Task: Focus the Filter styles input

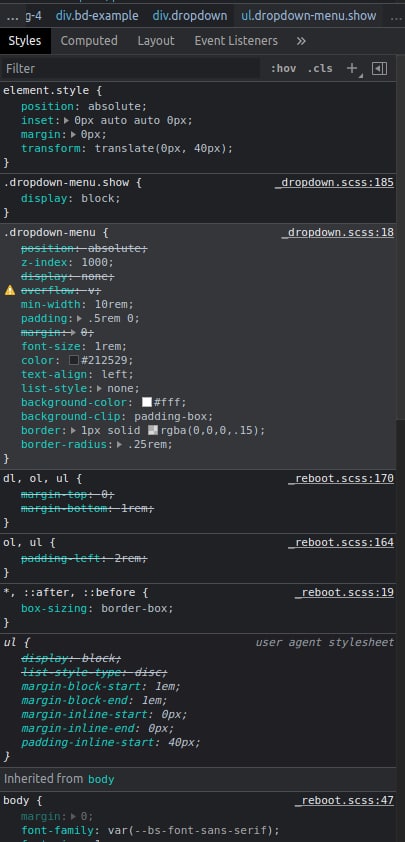Action: click(129, 68)
